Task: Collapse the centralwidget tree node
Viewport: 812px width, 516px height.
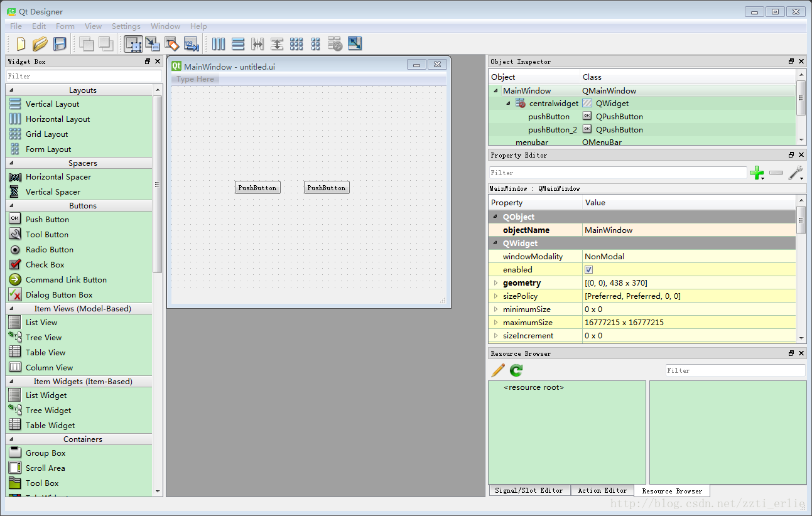Action: tap(508, 104)
